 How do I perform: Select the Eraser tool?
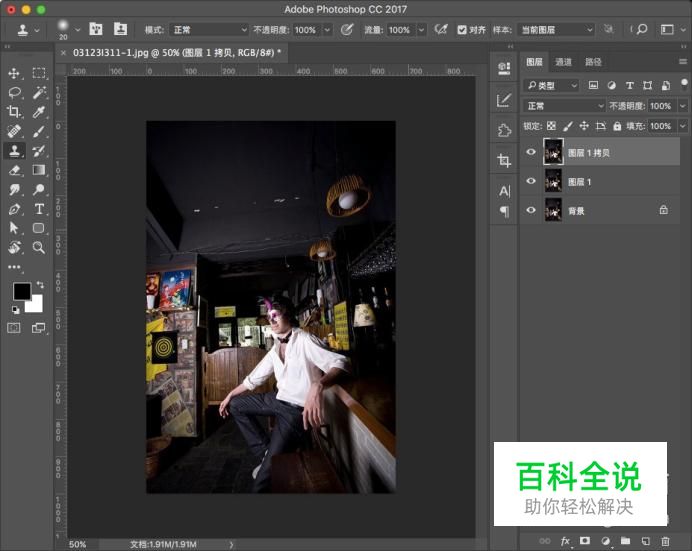14,170
